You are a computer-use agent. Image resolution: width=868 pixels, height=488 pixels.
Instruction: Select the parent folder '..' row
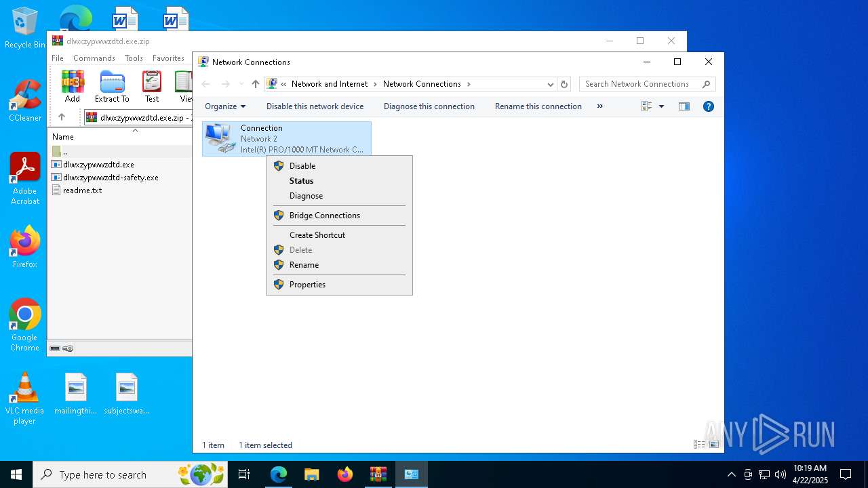(120, 152)
